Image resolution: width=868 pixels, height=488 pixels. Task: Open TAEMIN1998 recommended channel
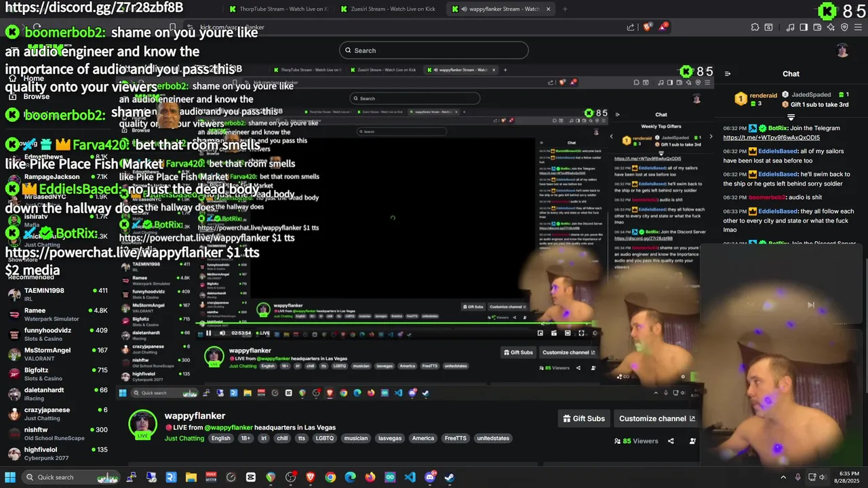point(58,294)
